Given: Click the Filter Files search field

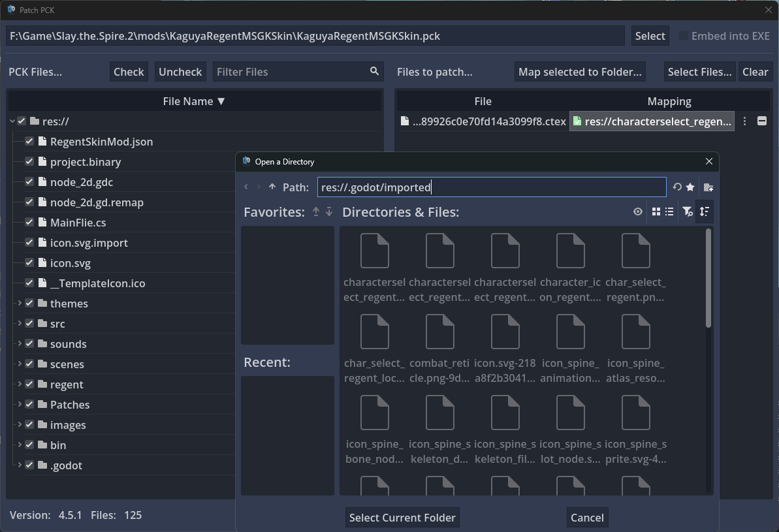Looking at the screenshot, I should click(x=298, y=72).
